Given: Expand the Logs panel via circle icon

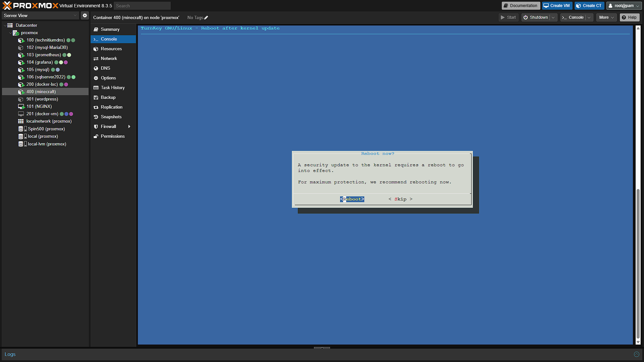Looking at the screenshot, I should pyautogui.click(x=636, y=354).
